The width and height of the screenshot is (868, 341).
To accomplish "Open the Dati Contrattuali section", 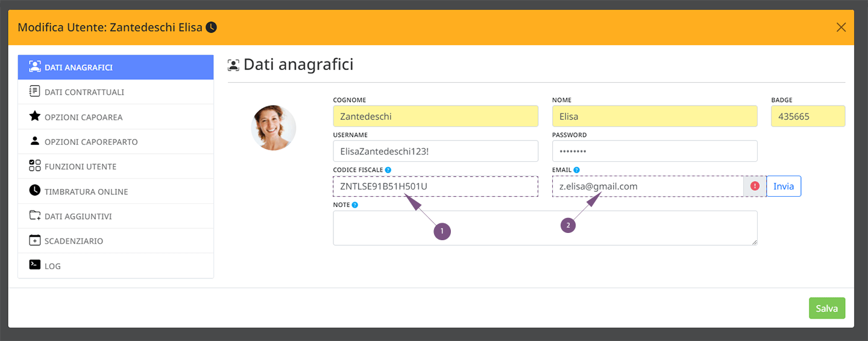I will click(116, 92).
